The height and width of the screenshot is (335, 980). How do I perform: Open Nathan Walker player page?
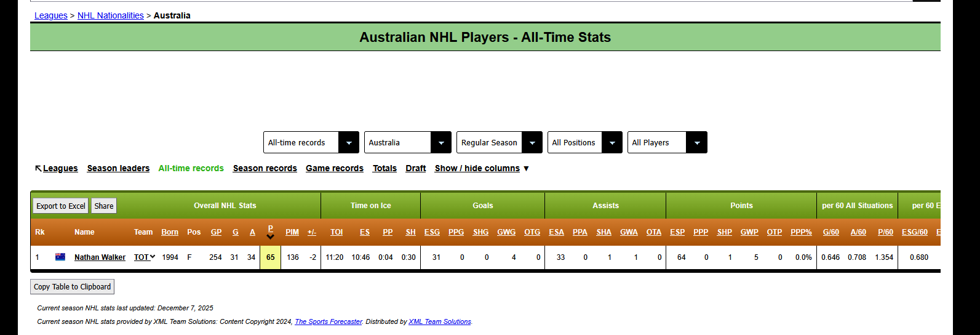point(100,257)
